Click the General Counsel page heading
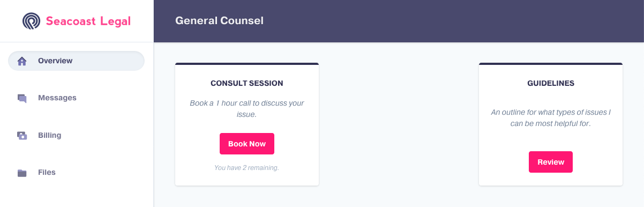Viewport: 644px width, 207px height. pos(219,21)
